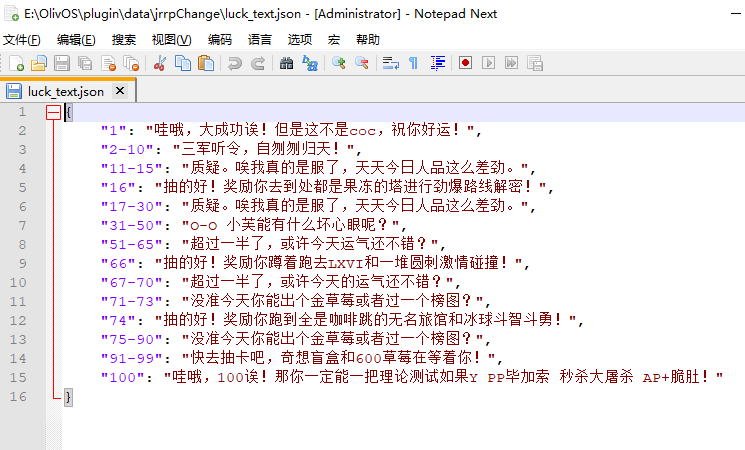Click the Undo arrow icon
The width and height of the screenshot is (745, 450).
point(234,63)
